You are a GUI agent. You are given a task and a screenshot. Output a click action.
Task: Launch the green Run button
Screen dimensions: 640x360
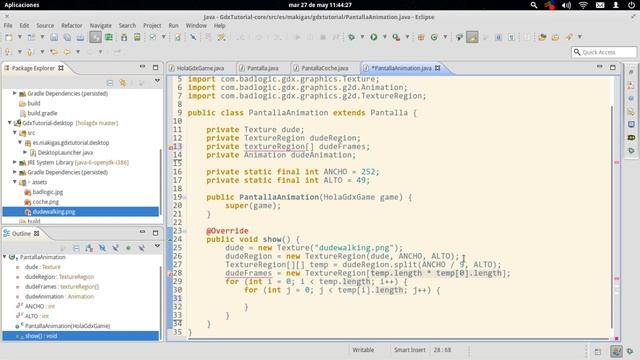click(x=373, y=37)
